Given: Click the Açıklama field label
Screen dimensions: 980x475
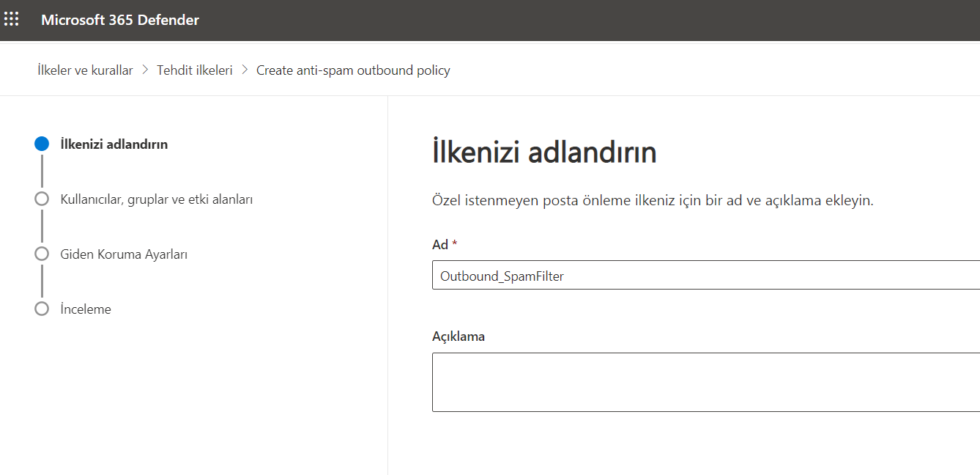Looking at the screenshot, I should [x=459, y=336].
